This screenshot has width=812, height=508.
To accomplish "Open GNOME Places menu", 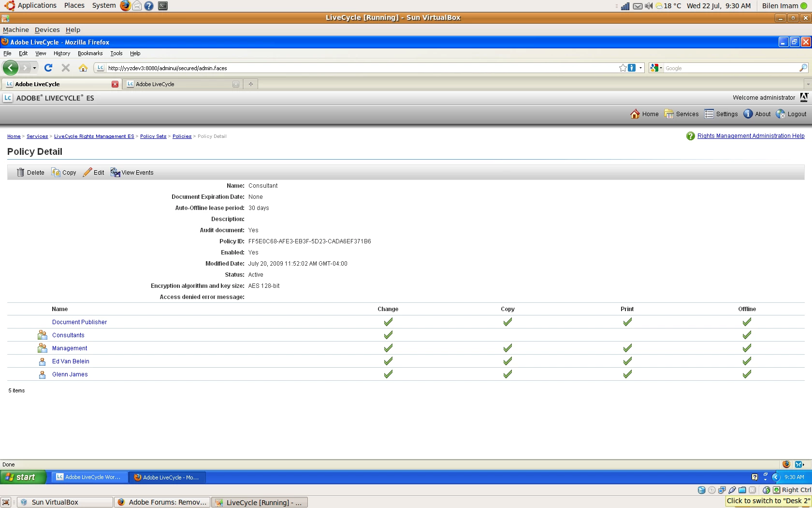I will pyautogui.click(x=74, y=5).
